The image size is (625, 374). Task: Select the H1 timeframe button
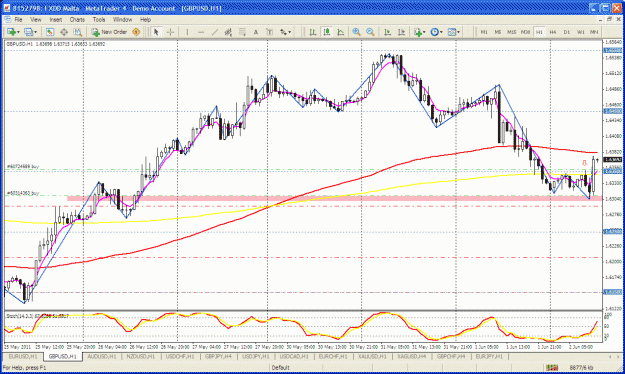coord(539,32)
